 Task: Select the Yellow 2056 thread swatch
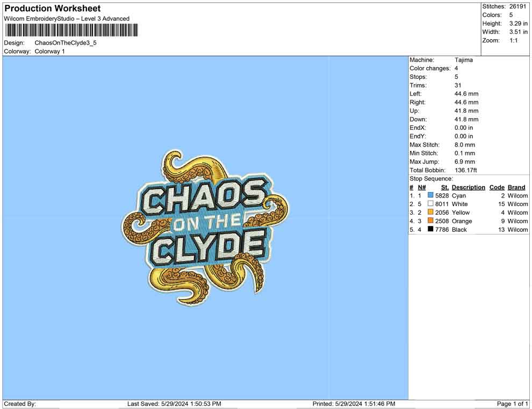[429, 213]
